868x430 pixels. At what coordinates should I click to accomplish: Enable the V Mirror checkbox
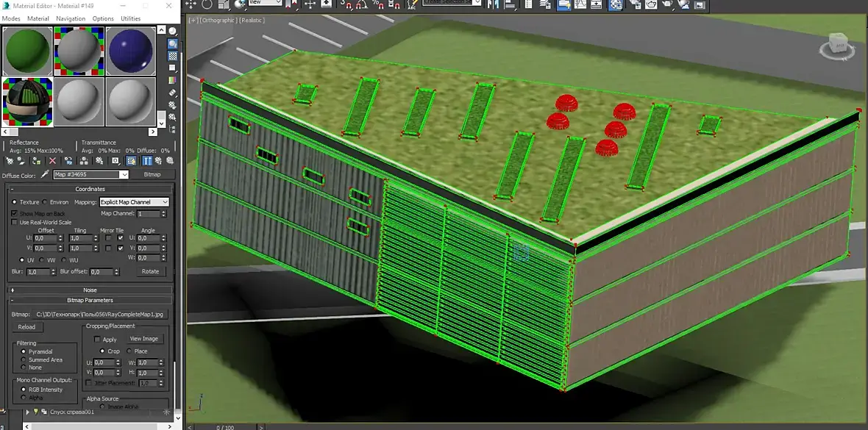click(x=108, y=248)
